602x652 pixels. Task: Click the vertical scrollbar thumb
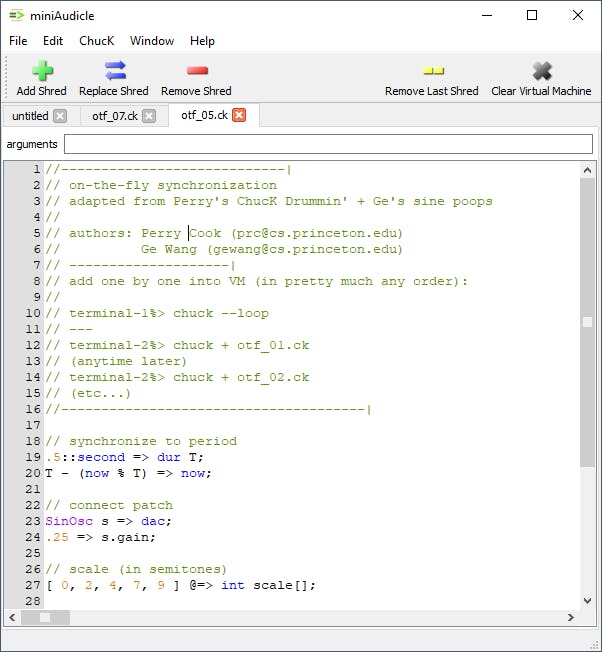[587, 322]
